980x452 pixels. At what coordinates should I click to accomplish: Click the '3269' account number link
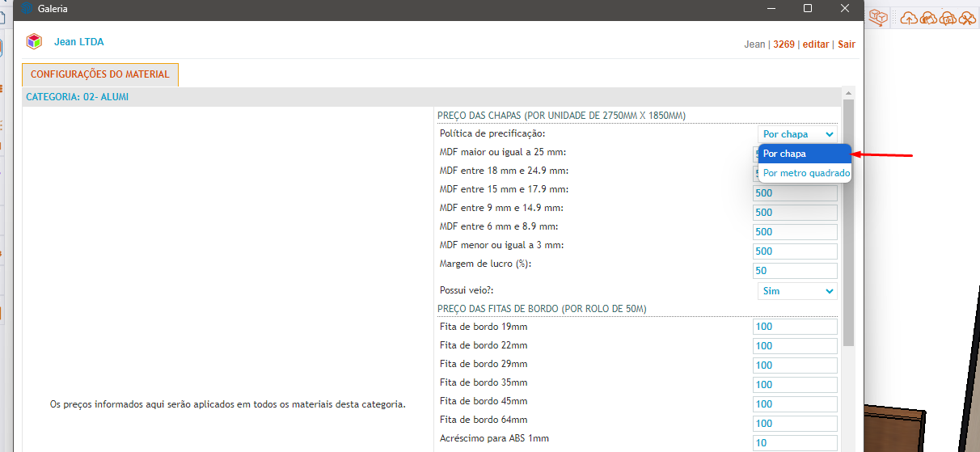click(784, 44)
